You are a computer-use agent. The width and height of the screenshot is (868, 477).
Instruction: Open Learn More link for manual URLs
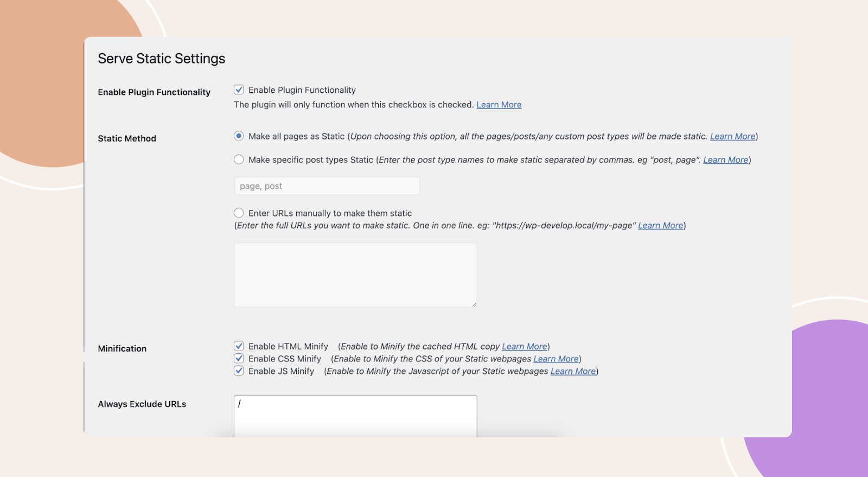pos(660,225)
